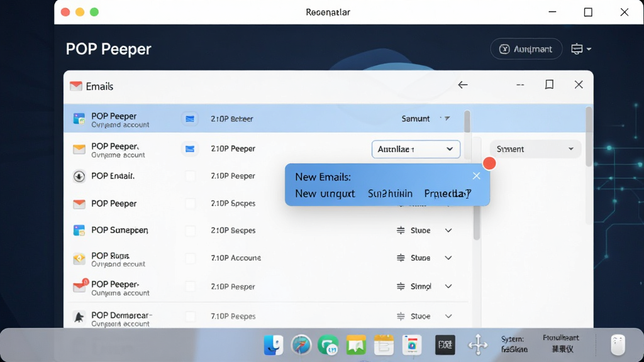Maximize the Emails panel
The height and width of the screenshot is (362, 644).
coord(549,85)
